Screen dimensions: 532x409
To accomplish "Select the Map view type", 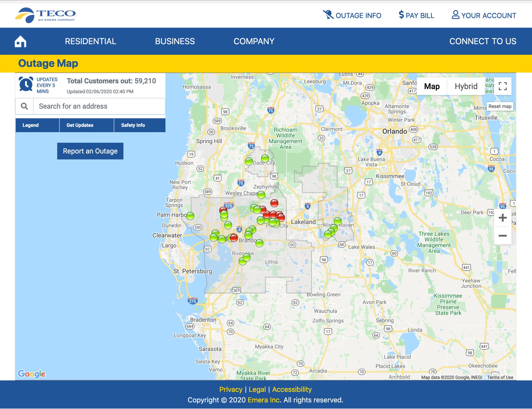I will click(432, 86).
